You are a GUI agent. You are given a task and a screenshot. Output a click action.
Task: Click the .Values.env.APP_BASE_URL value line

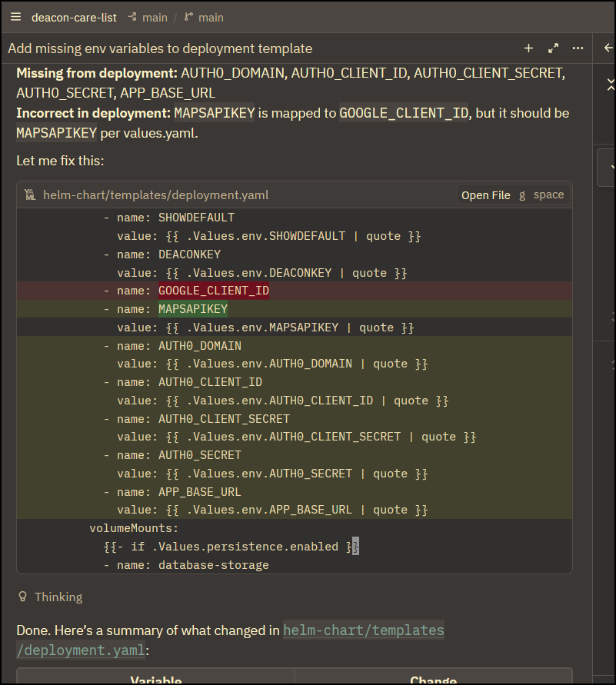(x=295, y=510)
